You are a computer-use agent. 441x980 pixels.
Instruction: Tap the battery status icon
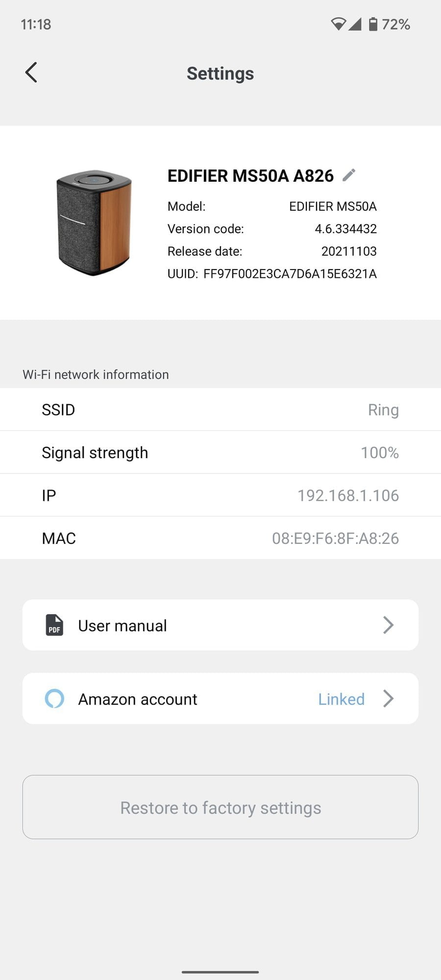tap(373, 24)
